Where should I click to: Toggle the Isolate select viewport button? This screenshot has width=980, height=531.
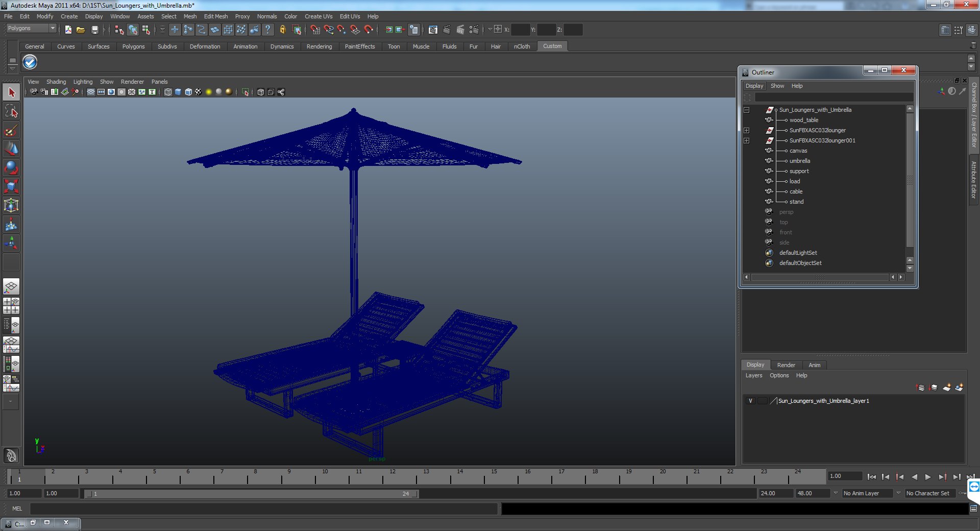(x=246, y=92)
